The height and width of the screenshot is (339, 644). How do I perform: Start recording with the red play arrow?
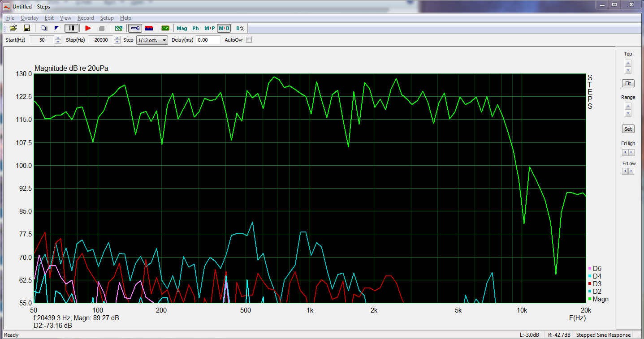(x=88, y=28)
